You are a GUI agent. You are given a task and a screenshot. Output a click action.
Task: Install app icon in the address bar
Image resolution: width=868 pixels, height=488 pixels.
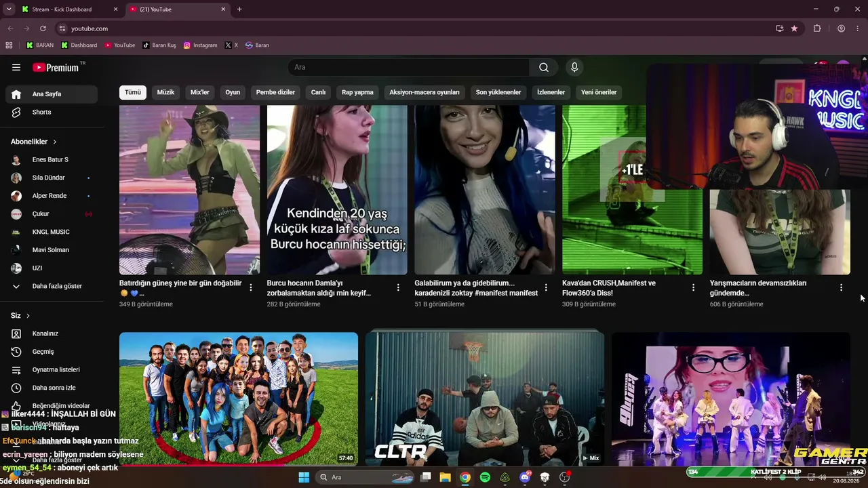(779, 28)
